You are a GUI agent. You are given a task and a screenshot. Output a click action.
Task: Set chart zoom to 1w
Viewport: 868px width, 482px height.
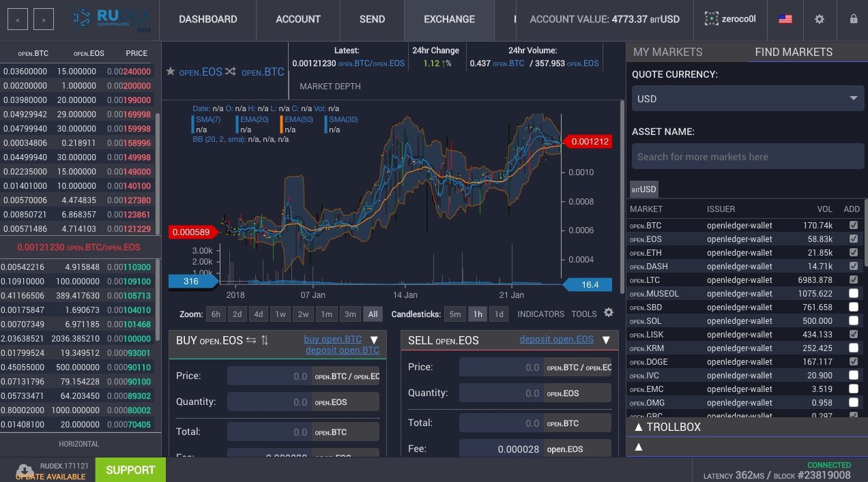(280, 314)
